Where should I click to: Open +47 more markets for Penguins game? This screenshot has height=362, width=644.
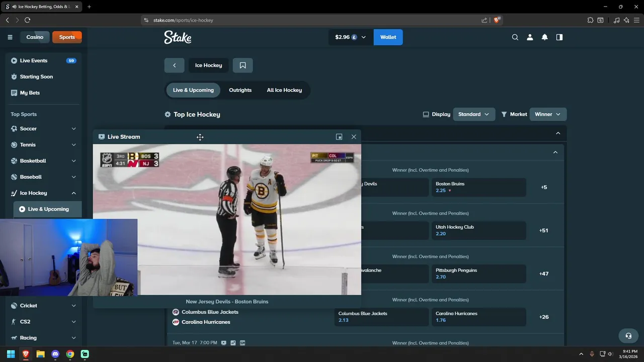544,274
